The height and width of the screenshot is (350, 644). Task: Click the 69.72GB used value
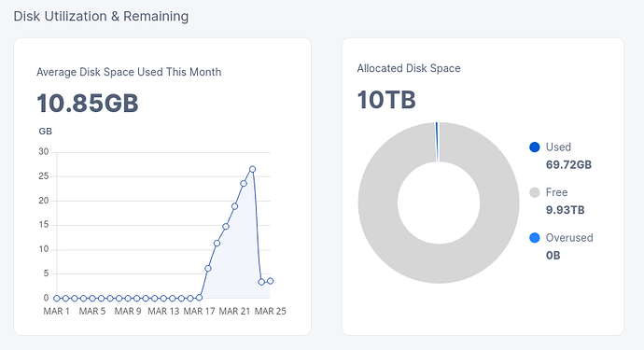pos(568,164)
